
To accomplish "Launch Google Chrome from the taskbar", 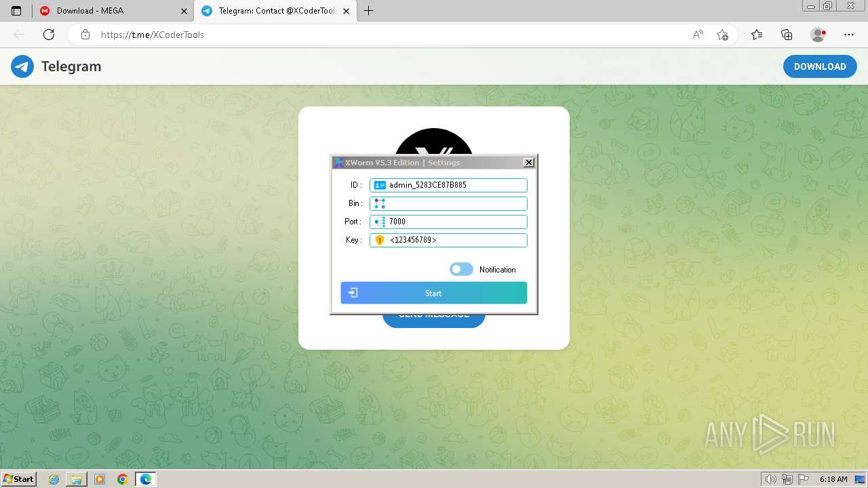I will 123,479.
